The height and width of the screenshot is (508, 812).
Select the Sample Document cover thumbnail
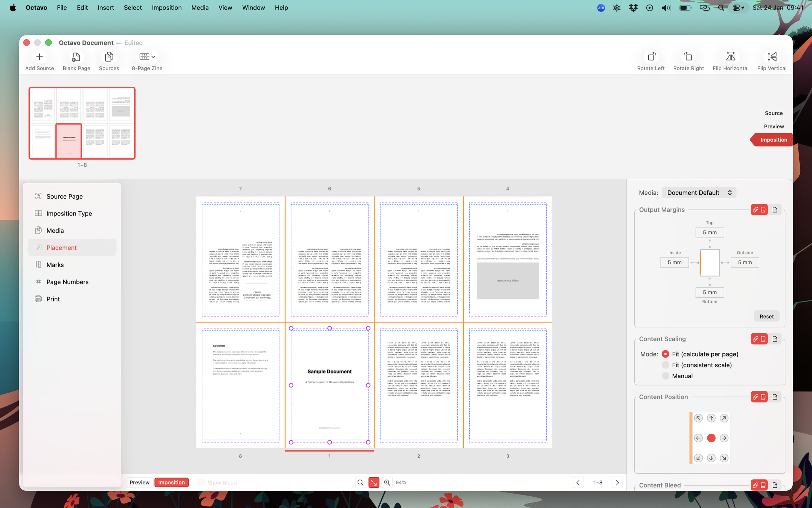point(69,141)
